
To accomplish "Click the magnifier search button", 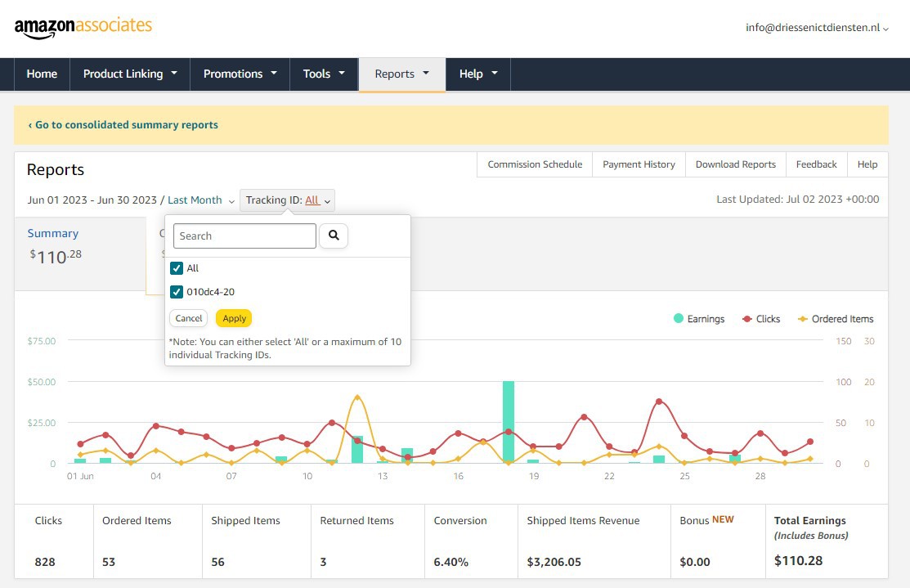I will pos(333,236).
